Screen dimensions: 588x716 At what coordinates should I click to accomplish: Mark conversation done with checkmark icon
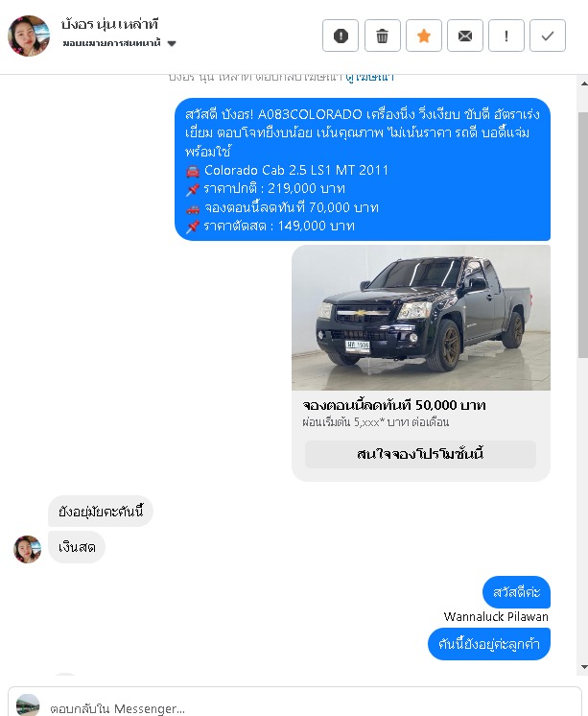click(548, 36)
